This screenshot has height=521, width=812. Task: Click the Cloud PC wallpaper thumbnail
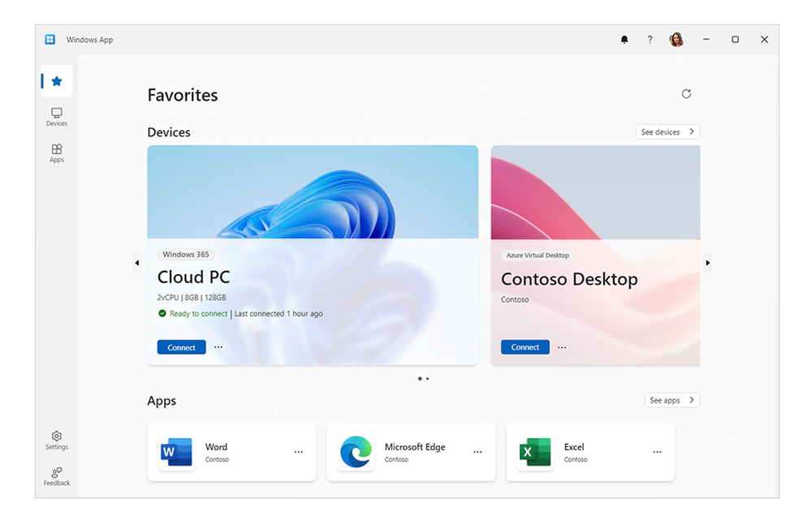tap(313, 192)
